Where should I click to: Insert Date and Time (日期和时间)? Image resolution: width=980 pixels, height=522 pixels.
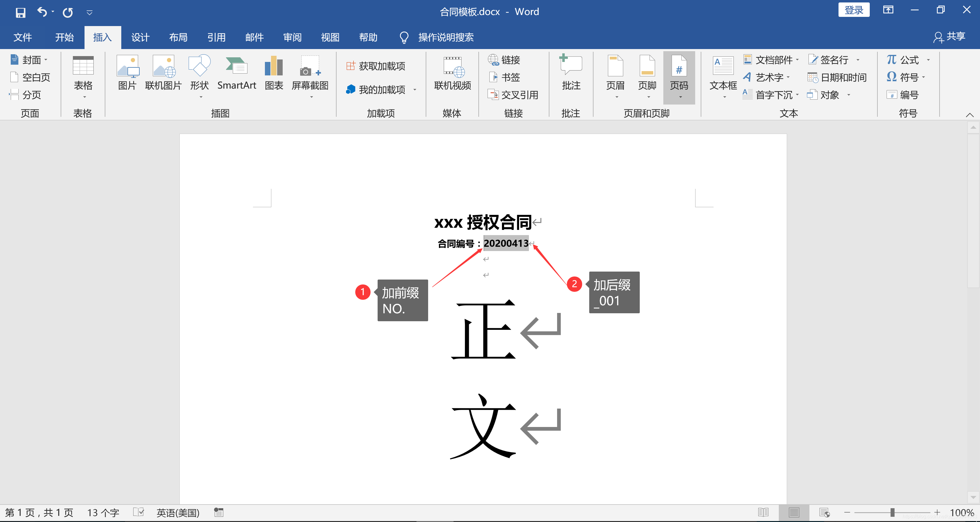(x=837, y=77)
